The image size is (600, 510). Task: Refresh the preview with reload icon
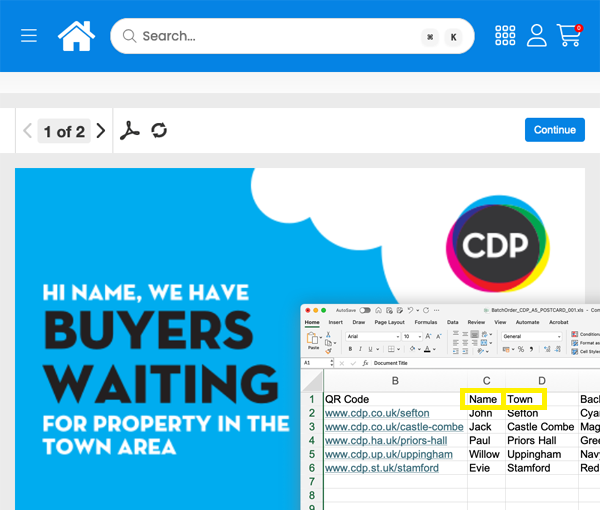(158, 131)
